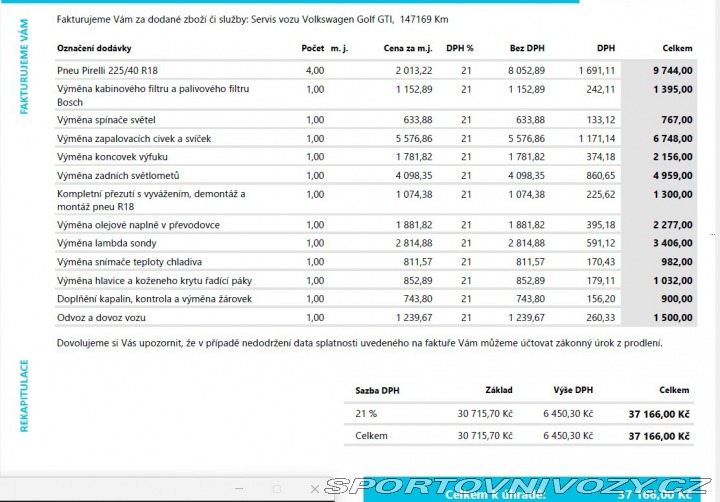The height and width of the screenshot is (502, 720).
Task: Click total 9 744,00 for Pirelli tires
Action: coord(673,71)
